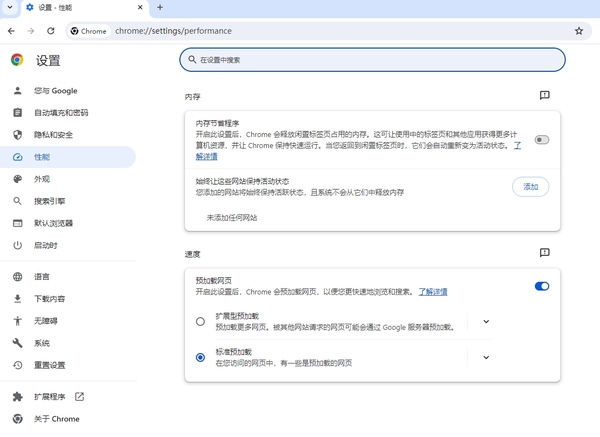Click the bookmark star icon in address bar
This screenshot has width=600, height=437.
point(579,31)
